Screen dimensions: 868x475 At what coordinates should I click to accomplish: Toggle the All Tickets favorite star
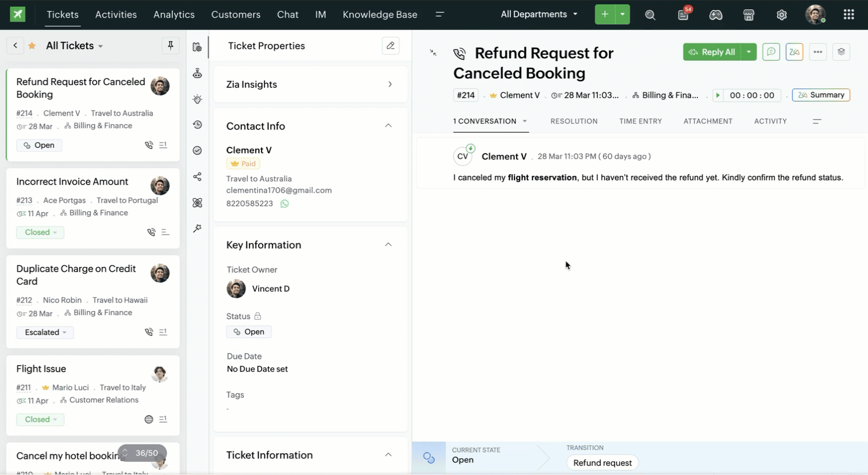[32, 45]
